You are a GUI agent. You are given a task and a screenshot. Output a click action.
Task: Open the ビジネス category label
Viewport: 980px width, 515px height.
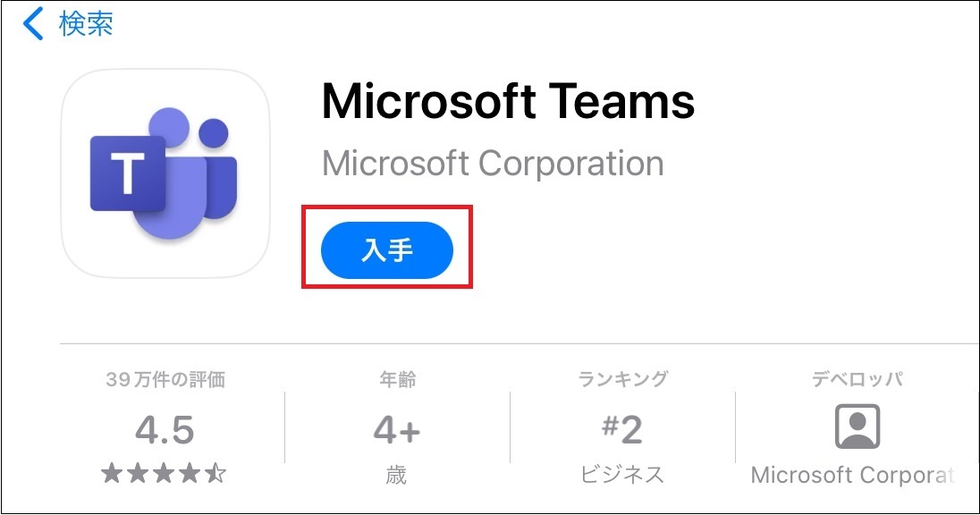622,474
